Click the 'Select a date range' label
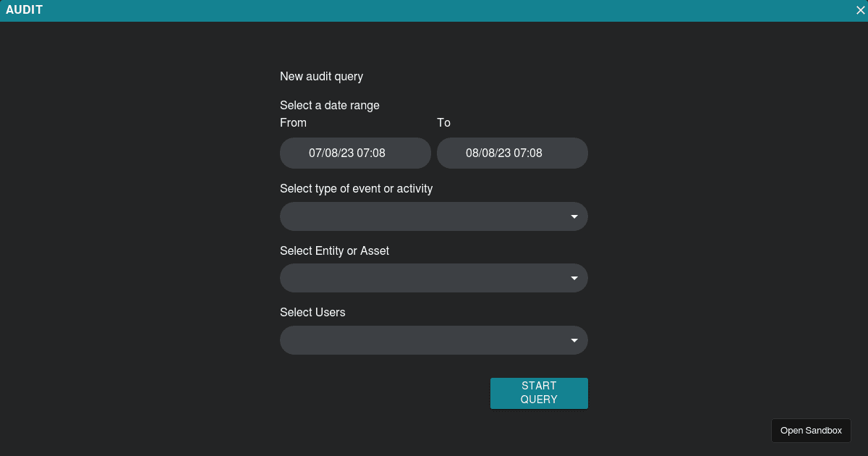The height and width of the screenshot is (456, 868). coord(330,106)
